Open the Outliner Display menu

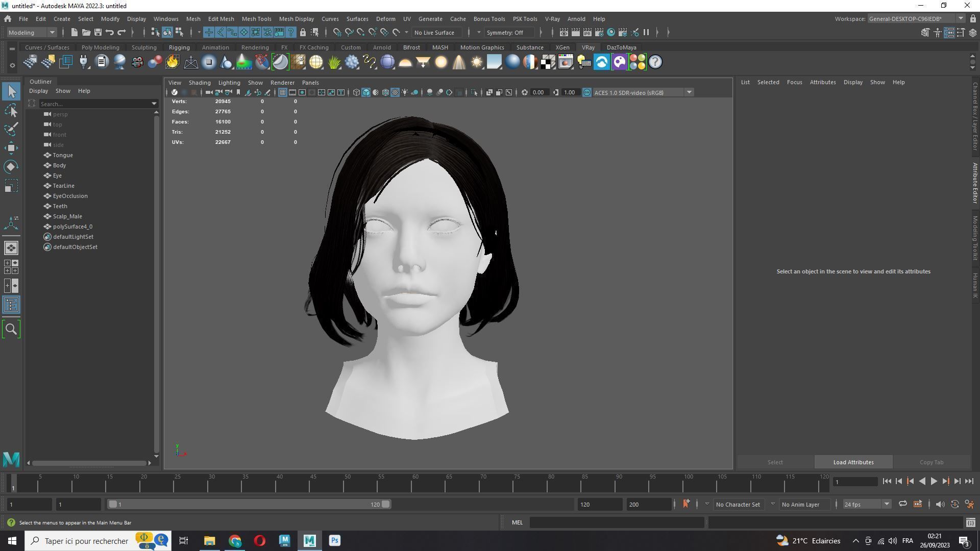38,91
